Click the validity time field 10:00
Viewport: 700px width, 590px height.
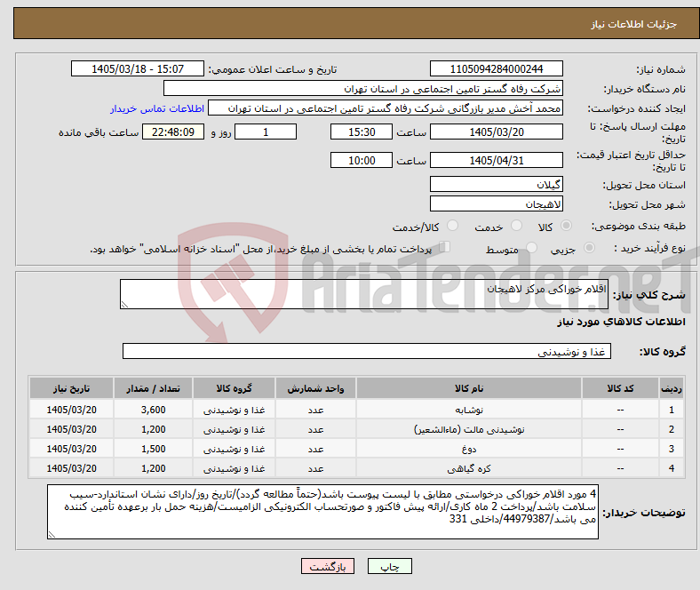pyautogui.click(x=362, y=160)
